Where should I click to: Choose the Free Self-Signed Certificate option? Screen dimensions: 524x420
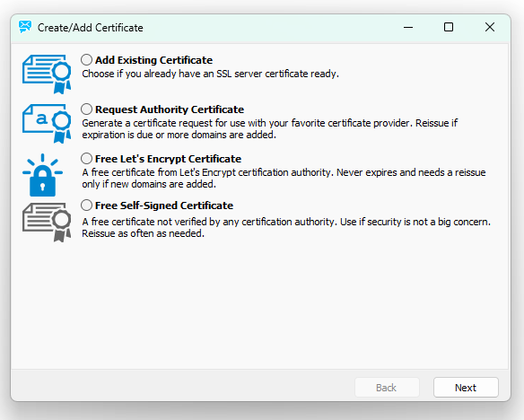tap(86, 206)
